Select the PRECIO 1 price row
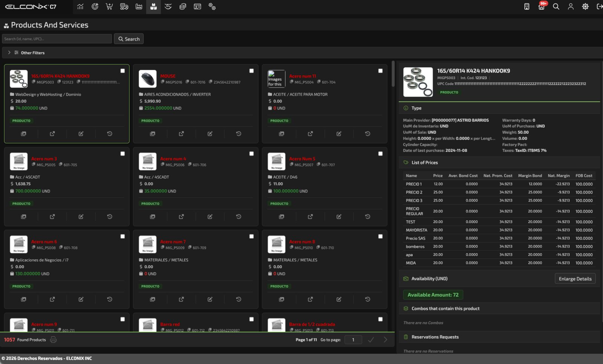The width and height of the screenshot is (603, 364). (499, 184)
